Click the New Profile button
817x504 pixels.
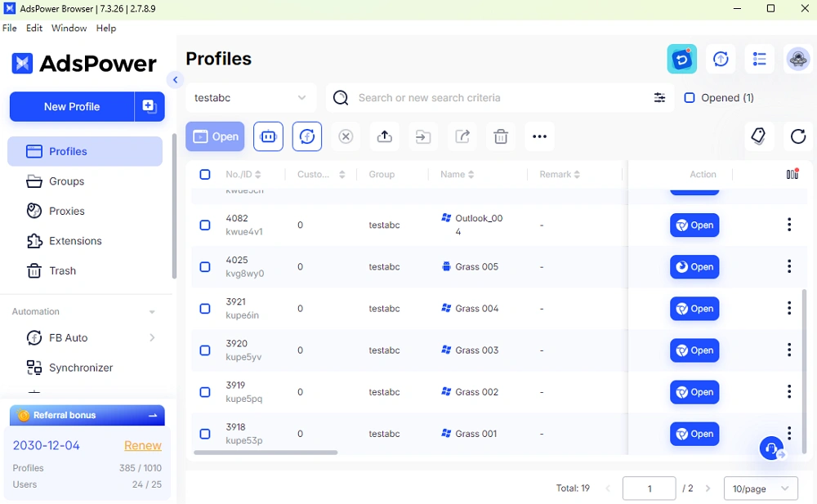(72, 107)
